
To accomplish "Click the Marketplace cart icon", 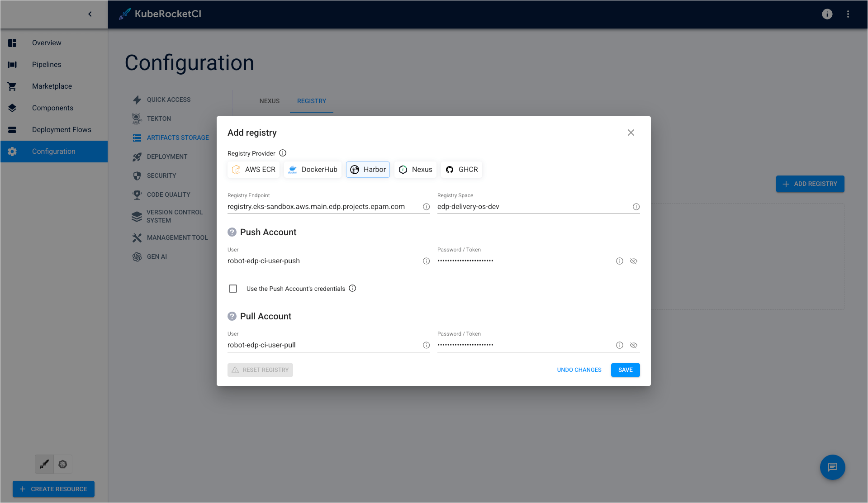I will point(12,86).
